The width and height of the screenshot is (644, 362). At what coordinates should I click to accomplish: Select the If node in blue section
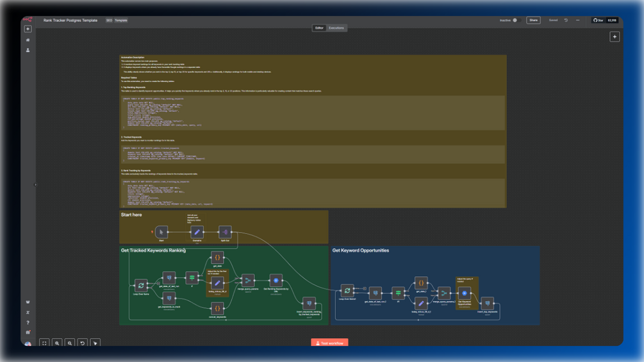pyautogui.click(x=398, y=293)
